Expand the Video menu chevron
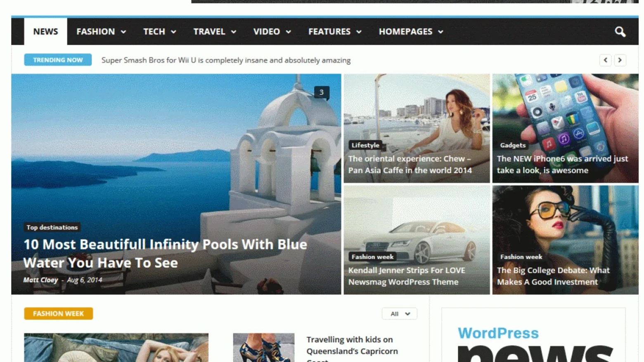 coord(288,32)
